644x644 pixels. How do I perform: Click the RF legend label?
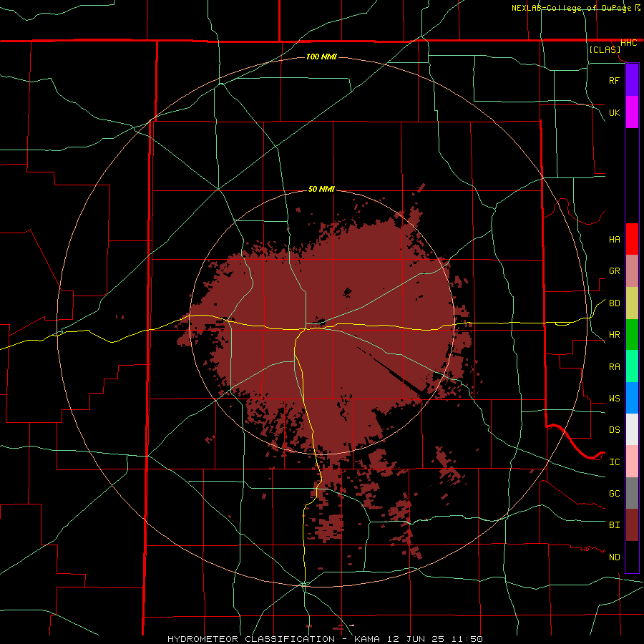tap(614, 80)
